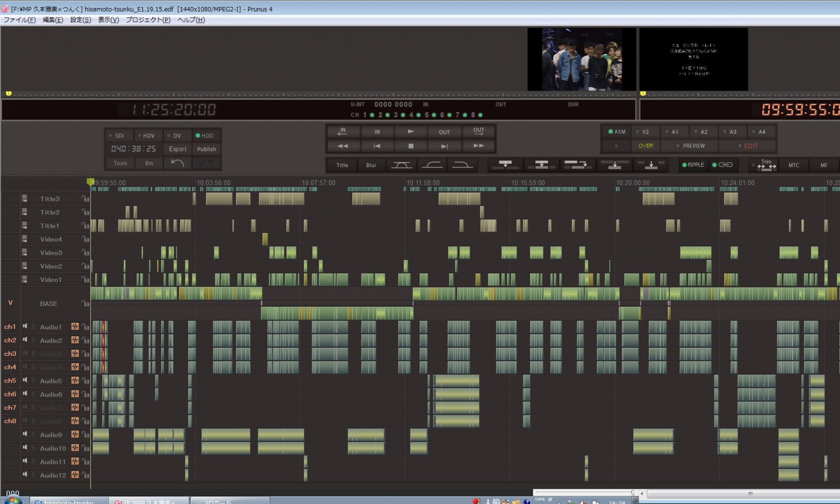Select the DV source radio button
Viewport: 840px width, 504px height.
pos(177,136)
